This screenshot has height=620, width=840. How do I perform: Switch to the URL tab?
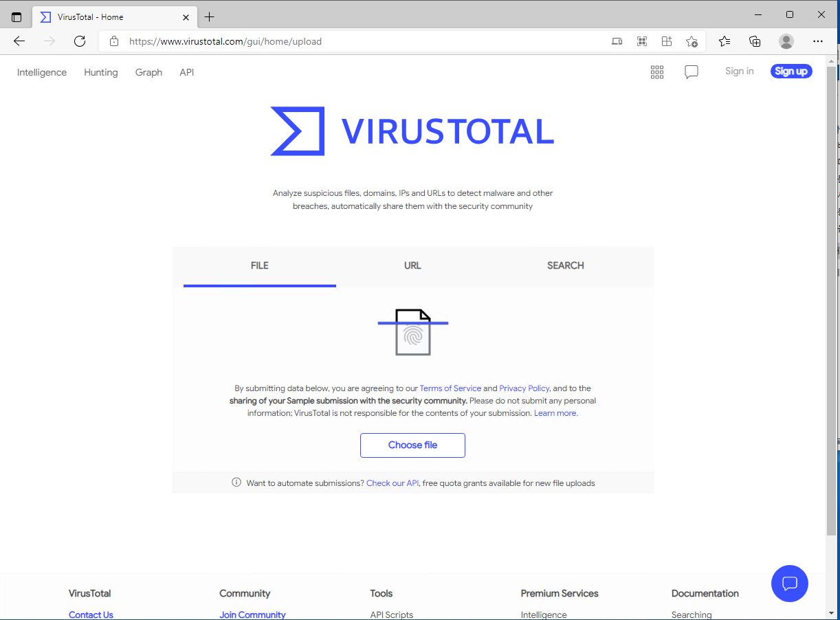412,266
